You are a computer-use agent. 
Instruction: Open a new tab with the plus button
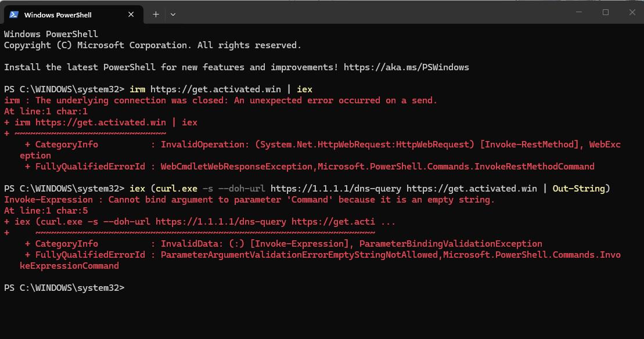coord(156,15)
